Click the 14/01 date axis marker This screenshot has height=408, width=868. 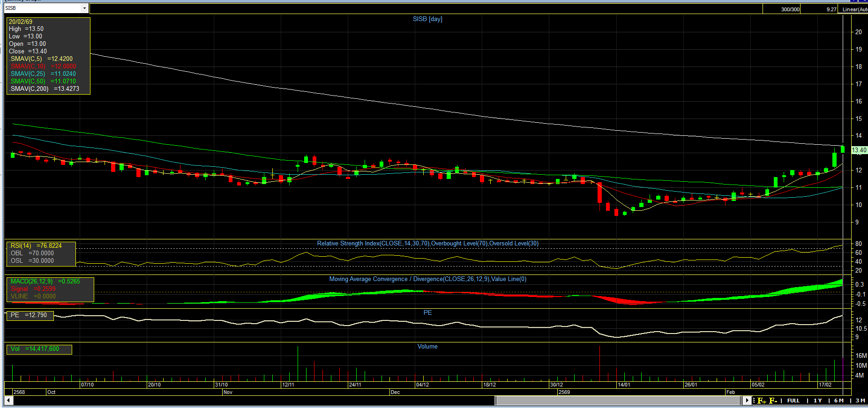[x=624, y=385]
